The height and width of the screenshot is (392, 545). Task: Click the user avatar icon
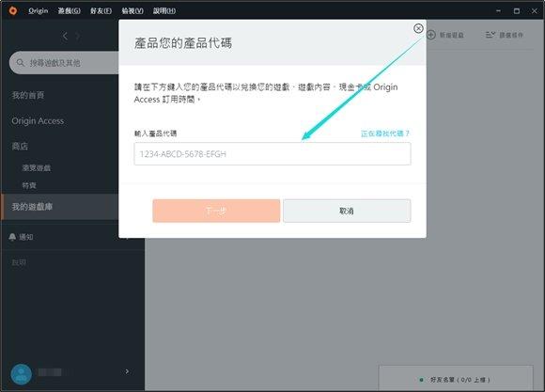pyautogui.click(x=22, y=374)
